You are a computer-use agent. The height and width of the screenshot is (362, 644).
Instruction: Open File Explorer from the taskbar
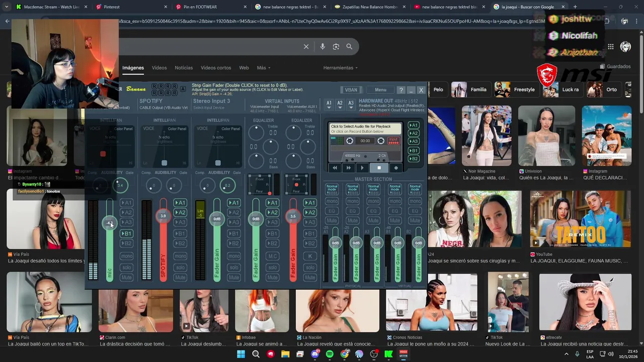click(285, 354)
